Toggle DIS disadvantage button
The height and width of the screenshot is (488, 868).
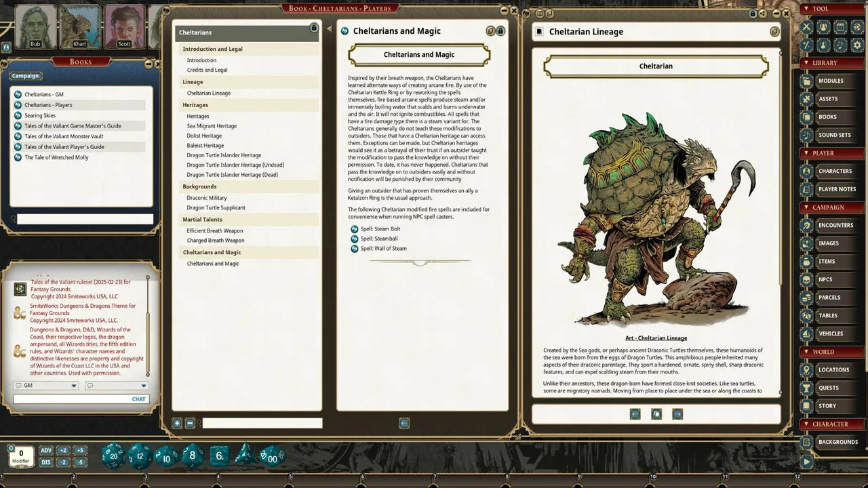pos(46,462)
